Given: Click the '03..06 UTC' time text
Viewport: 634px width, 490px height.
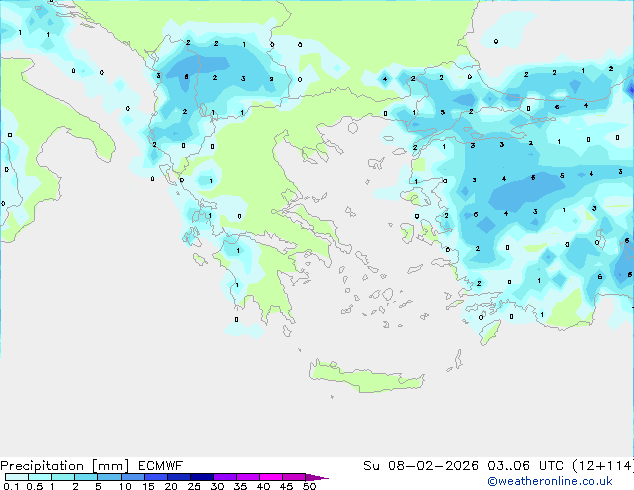Looking at the screenshot, I should [526, 466].
